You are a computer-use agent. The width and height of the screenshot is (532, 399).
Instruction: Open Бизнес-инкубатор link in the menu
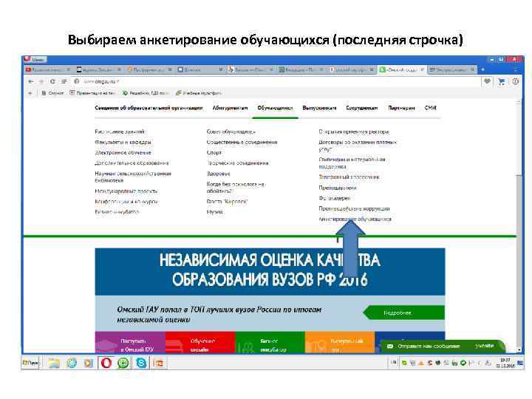coord(117,212)
